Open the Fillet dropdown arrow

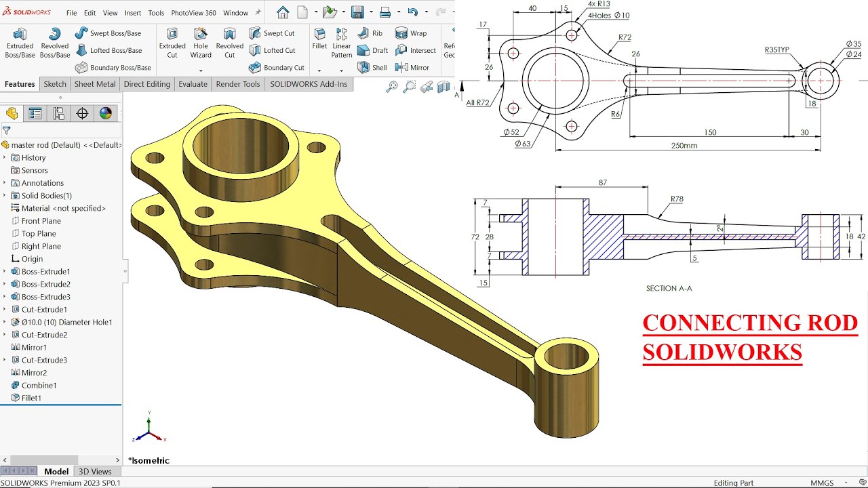pos(319,70)
